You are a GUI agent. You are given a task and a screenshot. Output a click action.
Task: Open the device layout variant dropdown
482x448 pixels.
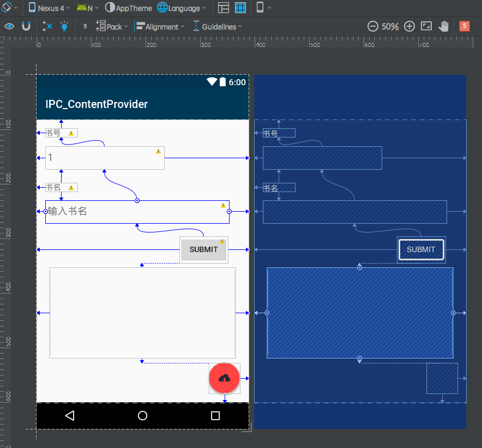tap(264, 8)
